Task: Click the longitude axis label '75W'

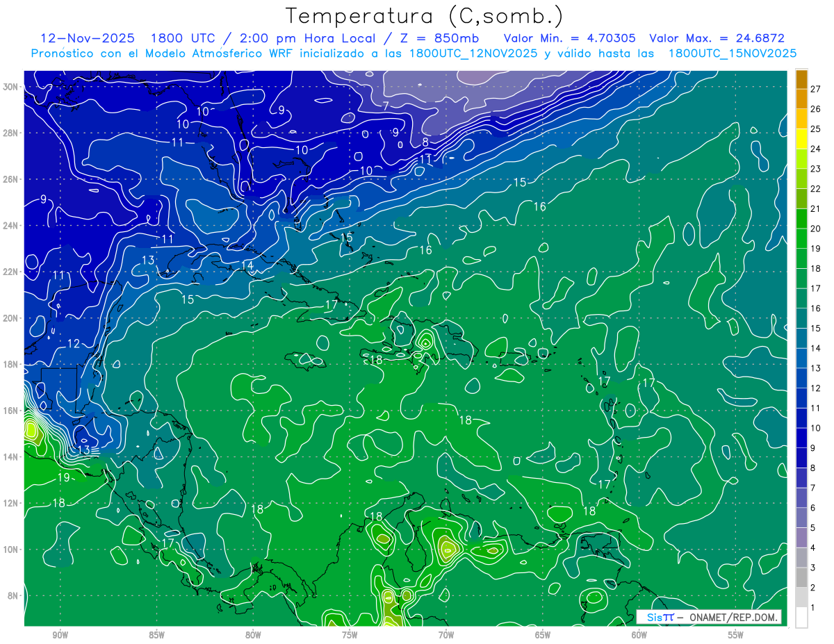Action: [350, 635]
